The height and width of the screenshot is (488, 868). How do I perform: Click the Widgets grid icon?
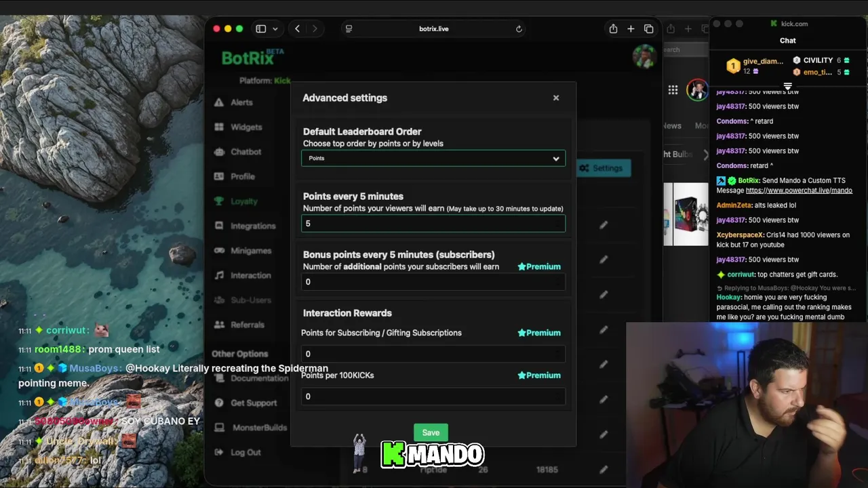click(219, 127)
